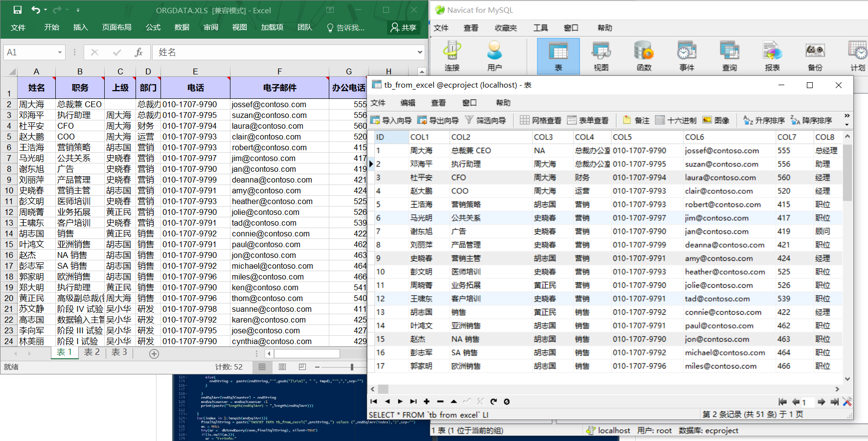Open the 备份 backup icon in Navicat
Screen dimensions: 868x441
[x=815, y=56]
